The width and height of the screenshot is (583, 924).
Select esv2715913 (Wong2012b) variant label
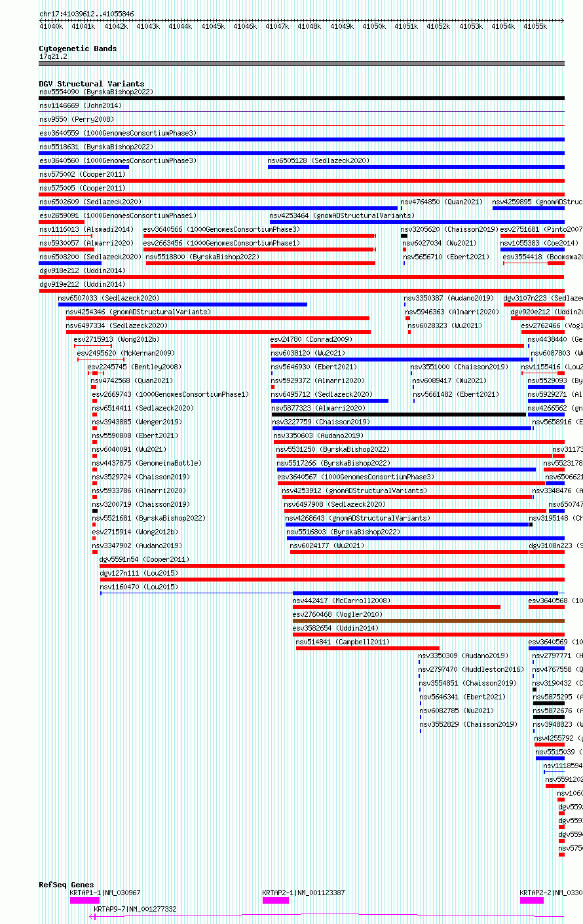(117, 339)
